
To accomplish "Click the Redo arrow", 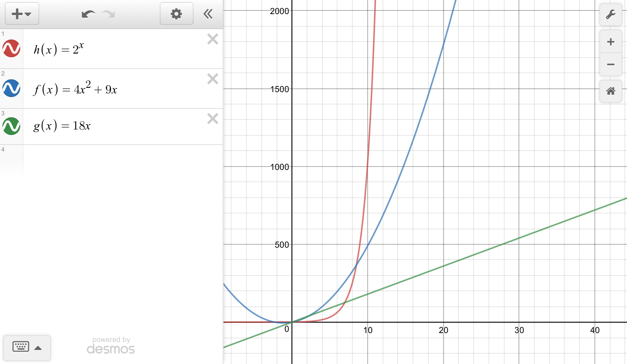I will (x=108, y=14).
